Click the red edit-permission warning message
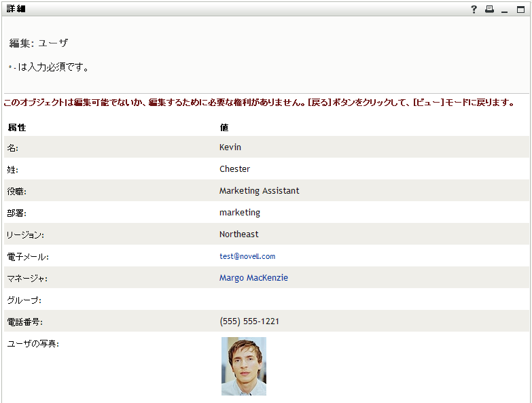 [x=258, y=103]
